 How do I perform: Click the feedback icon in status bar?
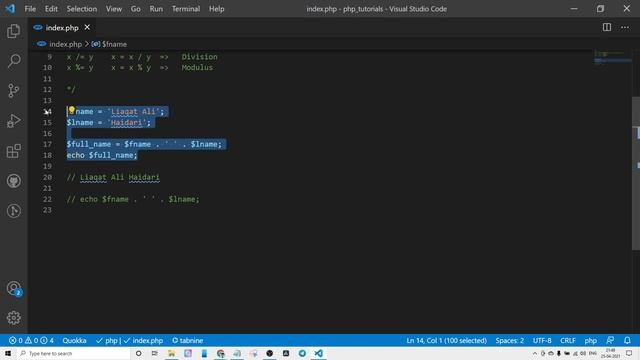610,340
